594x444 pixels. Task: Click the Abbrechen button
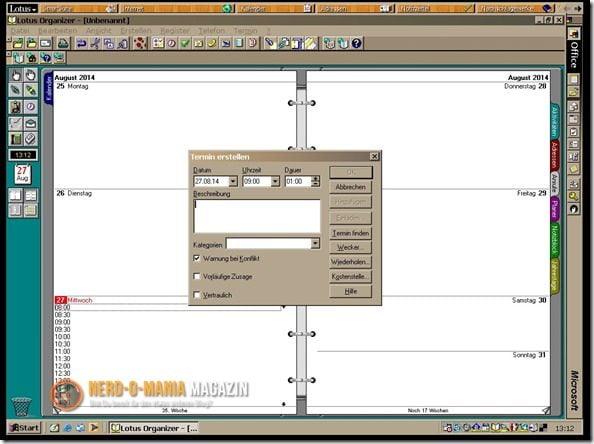(350, 187)
